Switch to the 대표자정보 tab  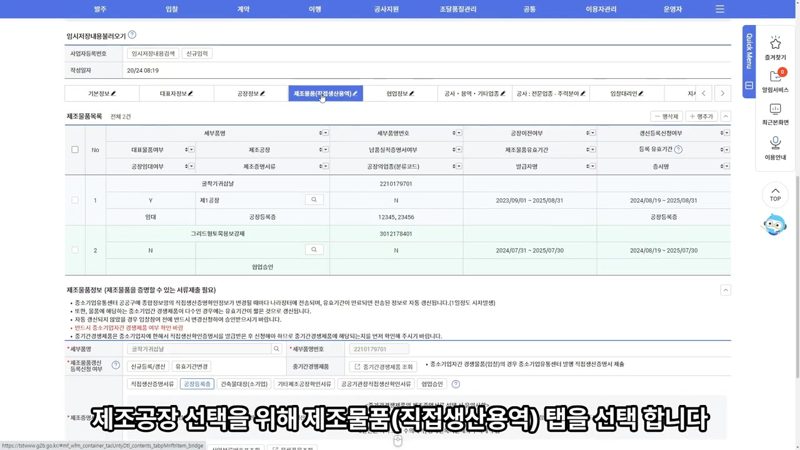pos(177,93)
